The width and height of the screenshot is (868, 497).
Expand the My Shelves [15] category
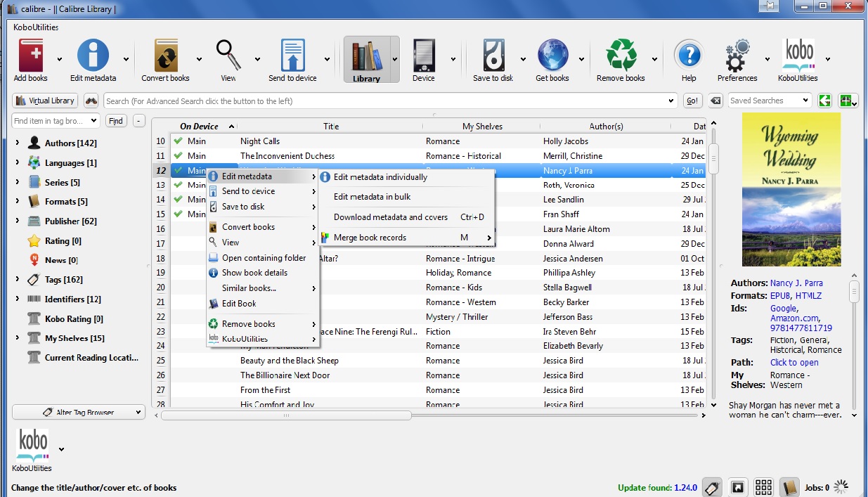pos(18,338)
